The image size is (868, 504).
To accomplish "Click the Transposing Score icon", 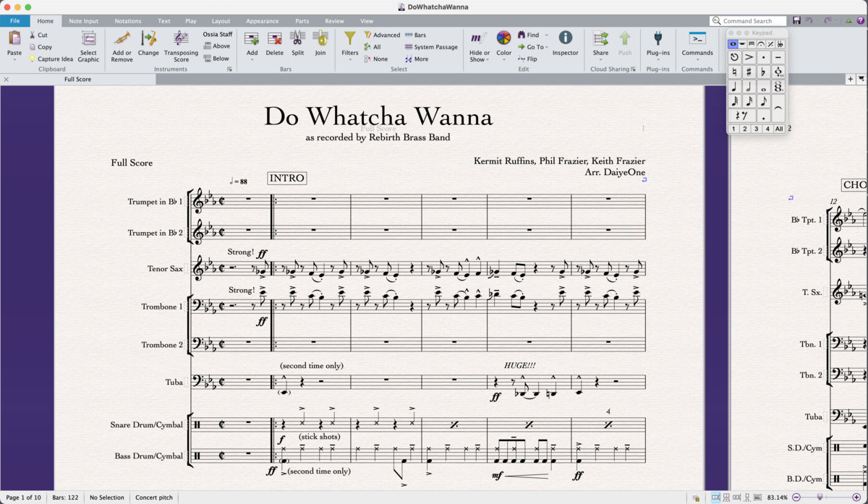I will (x=181, y=46).
